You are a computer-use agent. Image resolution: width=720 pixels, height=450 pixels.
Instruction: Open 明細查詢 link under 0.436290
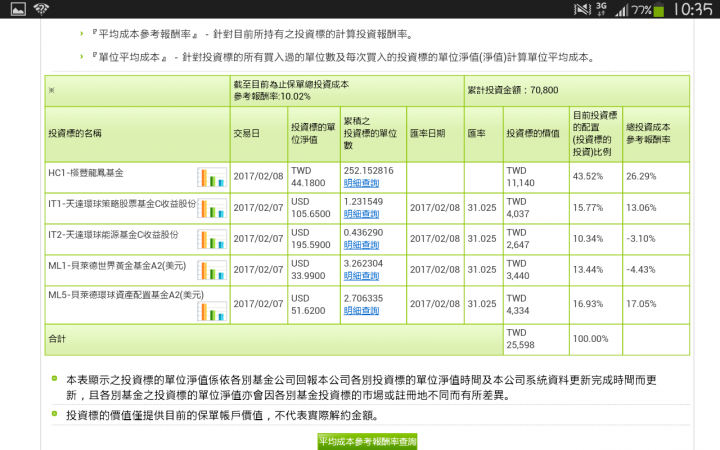point(361,245)
